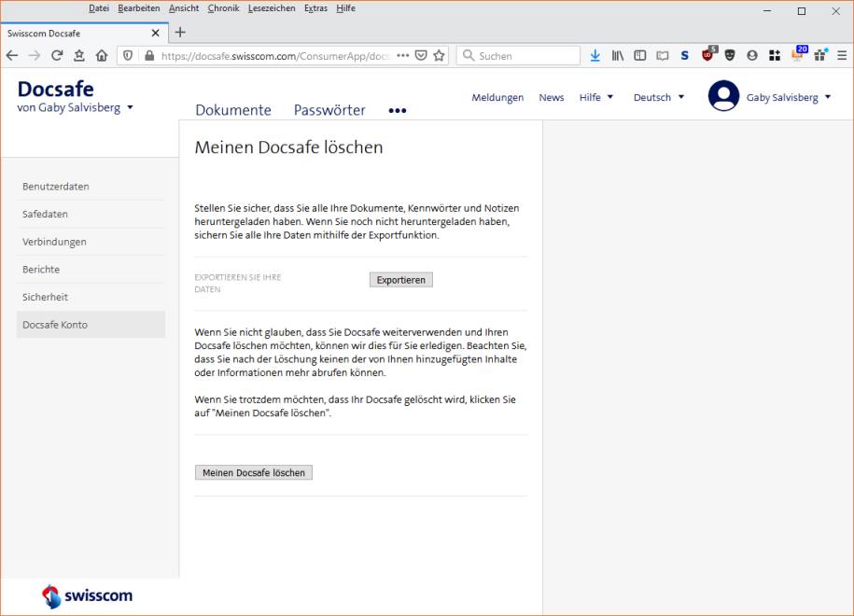Open a new tab with the plus icon

180,33
